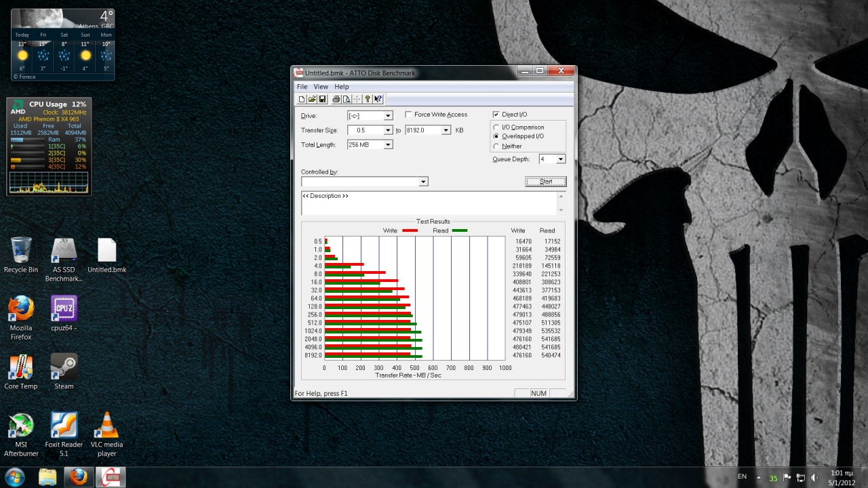Open Windows Explorer from the taskbar
This screenshot has height=488, width=868.
47,477
